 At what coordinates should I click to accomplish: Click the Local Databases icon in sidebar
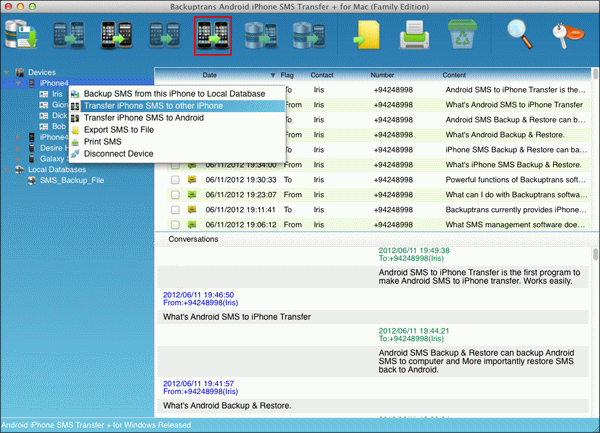click(20, 169)
